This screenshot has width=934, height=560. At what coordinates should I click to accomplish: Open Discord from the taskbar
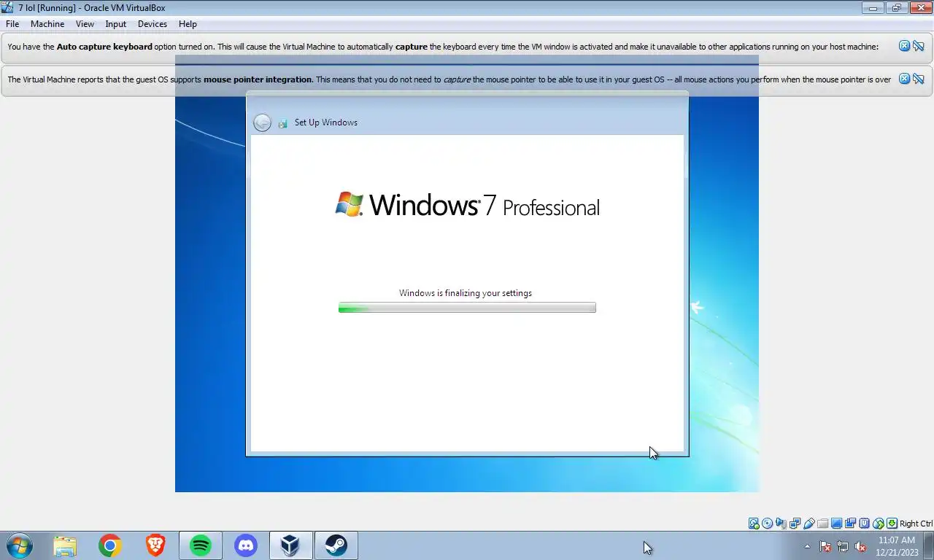(x=246, y=545)
